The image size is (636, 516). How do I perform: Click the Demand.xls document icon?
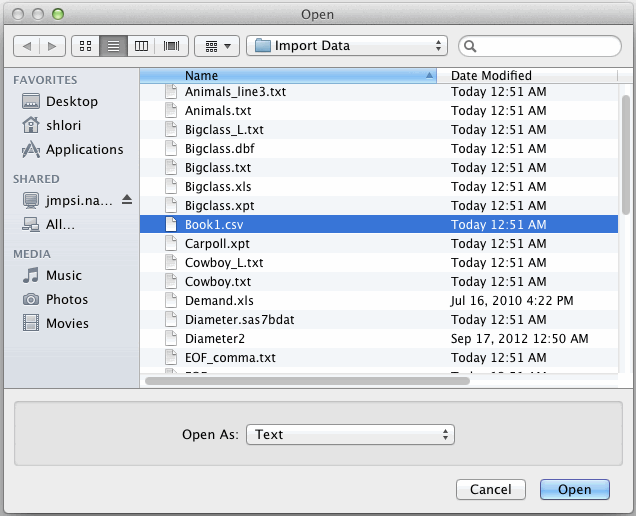pyautogui.click(x=171, y=301)
